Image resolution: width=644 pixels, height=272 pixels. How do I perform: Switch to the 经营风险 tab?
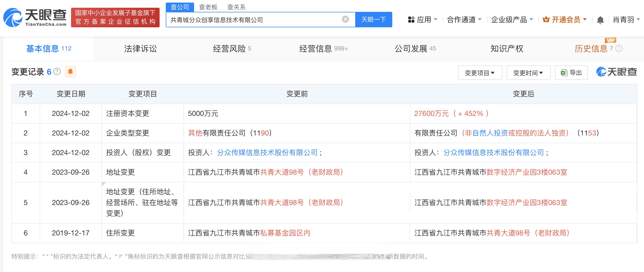point(232,48)
